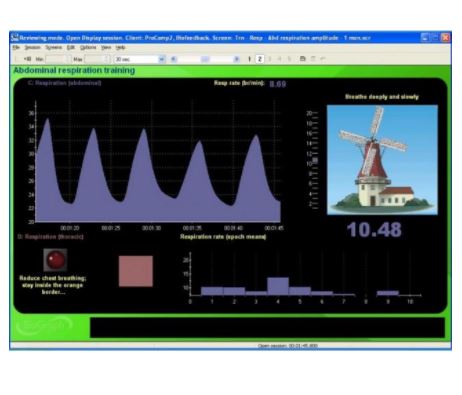This screenshot has width=462, height=395.
Task: Click the Resp rate 8.69 value
Action: (278, 84)
